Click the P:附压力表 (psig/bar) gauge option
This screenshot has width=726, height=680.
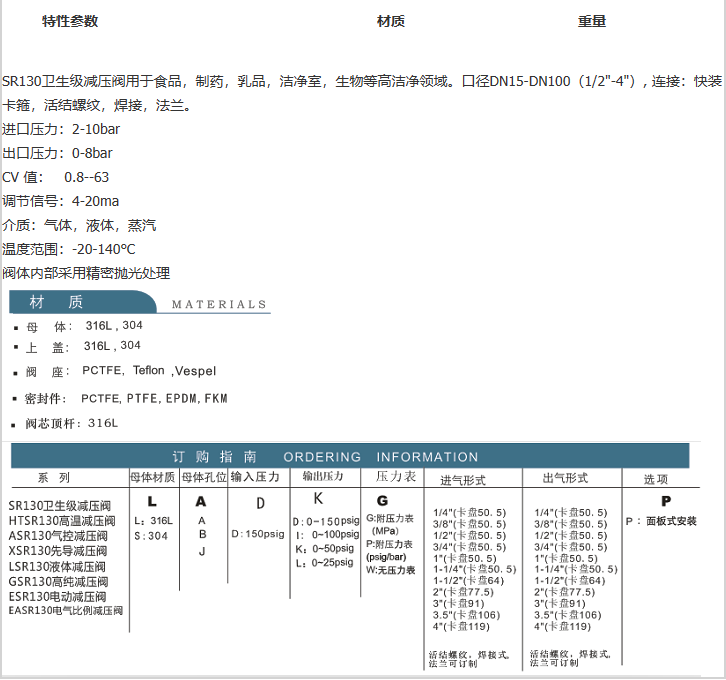click(x=389, y=550)
